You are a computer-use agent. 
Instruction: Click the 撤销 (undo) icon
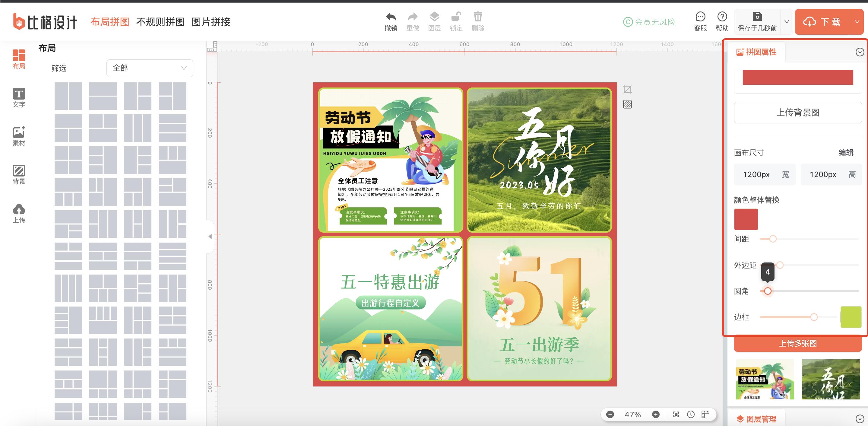391,17
